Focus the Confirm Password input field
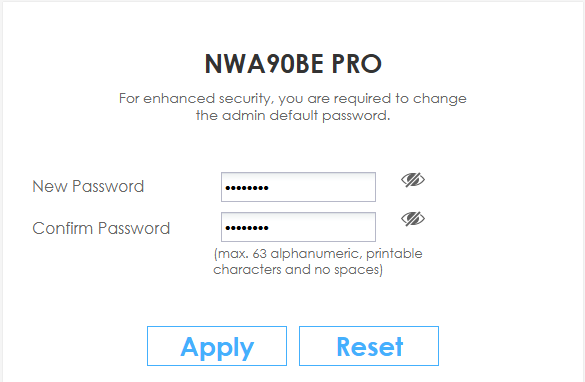This screenshot has height=382, width=585. (x=298, y=227)
